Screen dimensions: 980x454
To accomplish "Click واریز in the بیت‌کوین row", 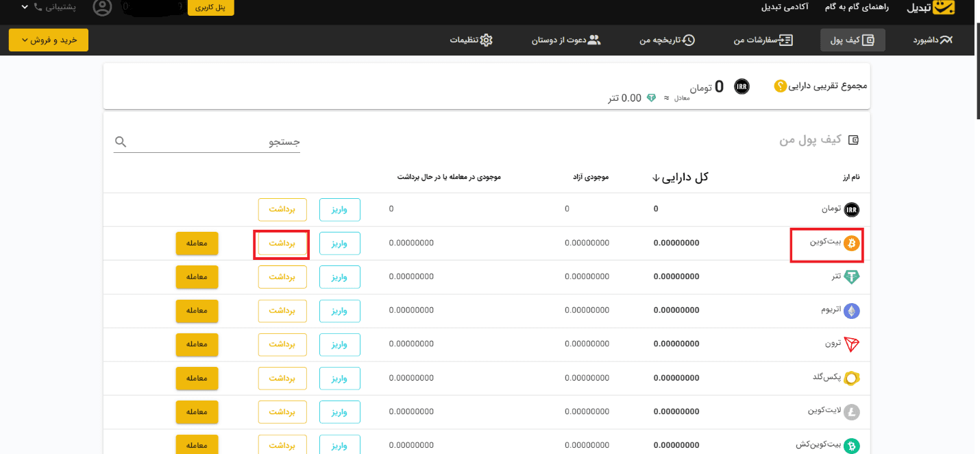I will 340,243.
